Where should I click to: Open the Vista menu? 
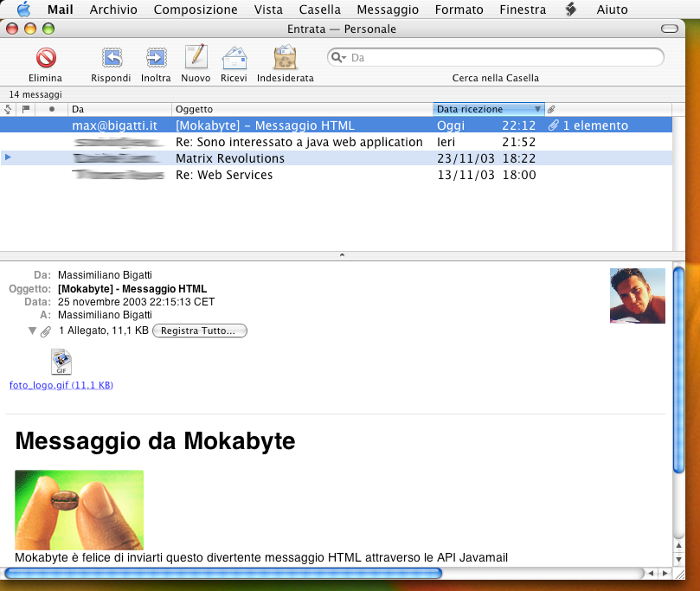(268, 10)
